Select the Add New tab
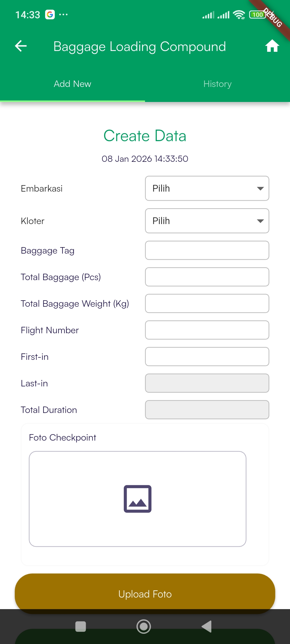 tap(73, 84)
